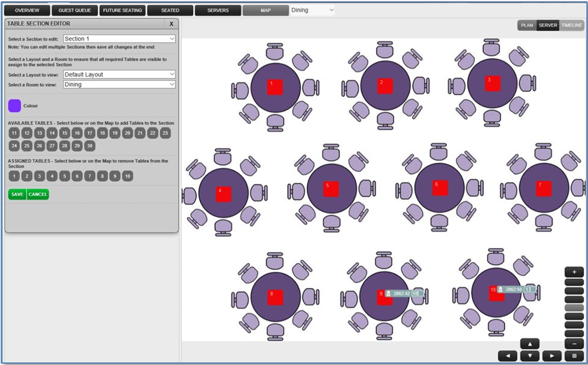Pan the map up with arrow button
588x365 pixels.
(529, 344)
